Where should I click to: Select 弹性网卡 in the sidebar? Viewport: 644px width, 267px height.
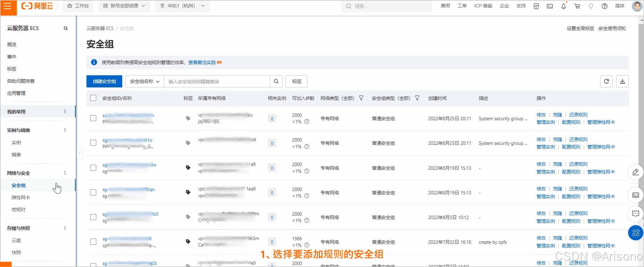click(x=21, y=197)
